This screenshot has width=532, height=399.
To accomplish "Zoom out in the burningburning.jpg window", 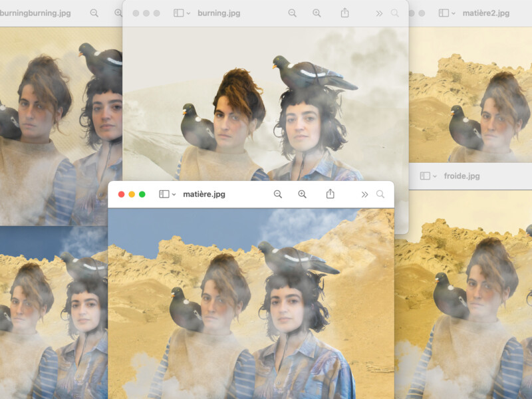I will [x=94, y=13].
